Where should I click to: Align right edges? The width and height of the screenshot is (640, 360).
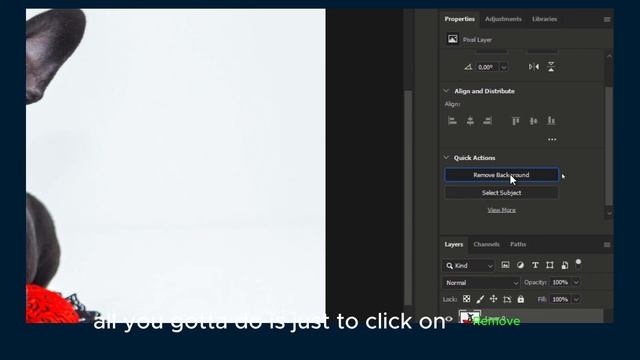pyautogui.click(x=487, y=121)
